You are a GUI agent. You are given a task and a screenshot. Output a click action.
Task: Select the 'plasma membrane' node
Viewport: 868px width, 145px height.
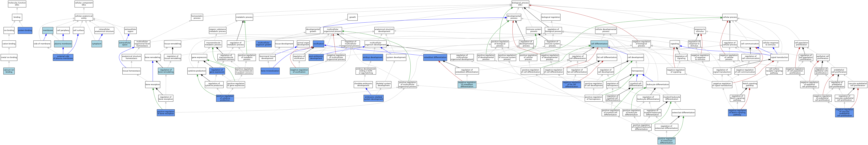coord(63,44)
